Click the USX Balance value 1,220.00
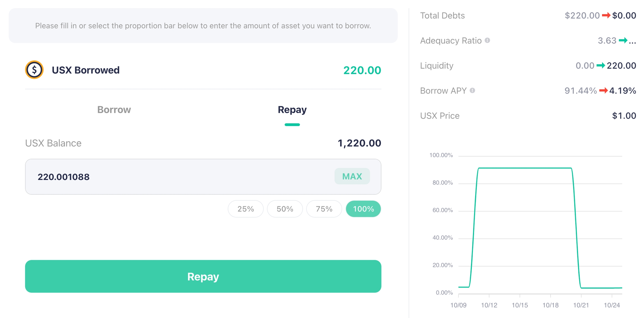Viewport: 644px width, 318px height. (359, 143)
